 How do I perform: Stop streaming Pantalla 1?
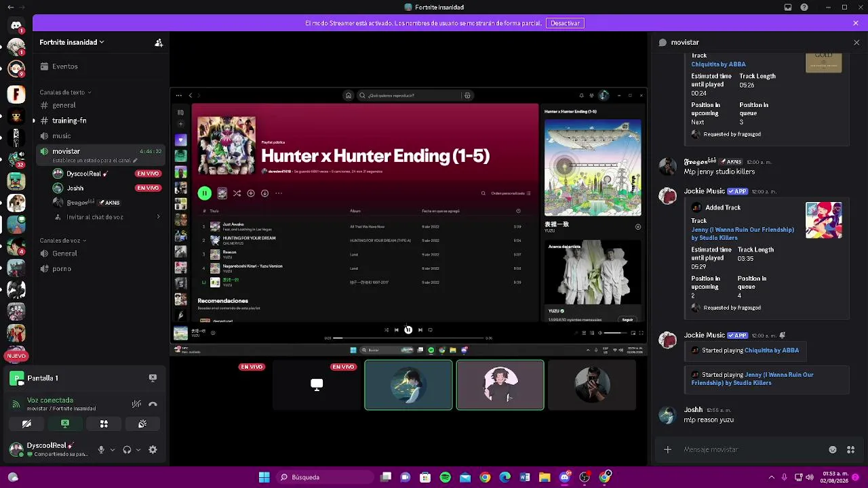click(153, 378)
